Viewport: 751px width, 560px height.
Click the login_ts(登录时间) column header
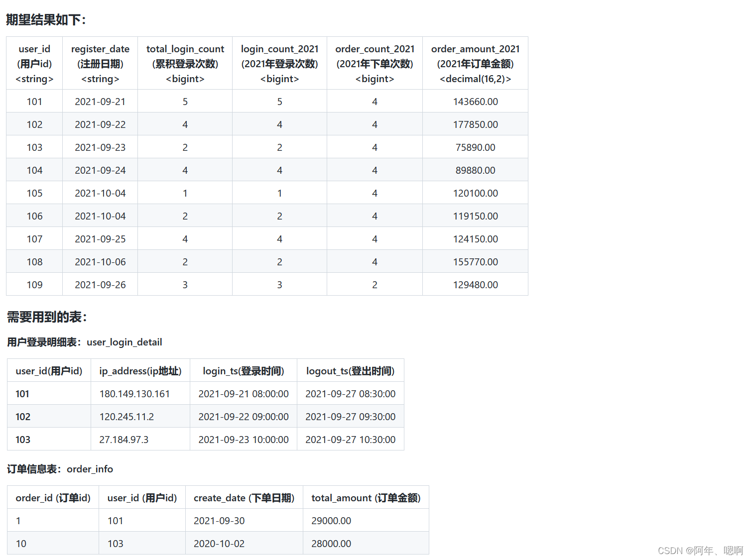[x=244, y=371]
